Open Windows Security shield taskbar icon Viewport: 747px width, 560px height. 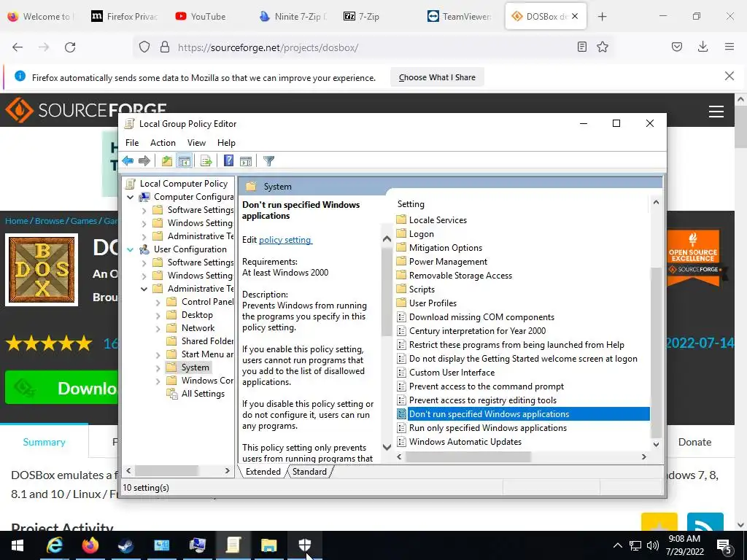click(305, 545)
